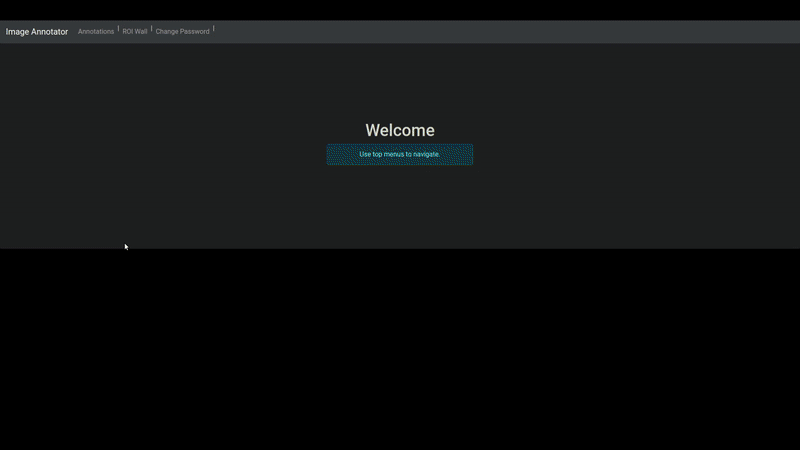
Task: Click the separator after ROI Wall
Action: [151, 29]
